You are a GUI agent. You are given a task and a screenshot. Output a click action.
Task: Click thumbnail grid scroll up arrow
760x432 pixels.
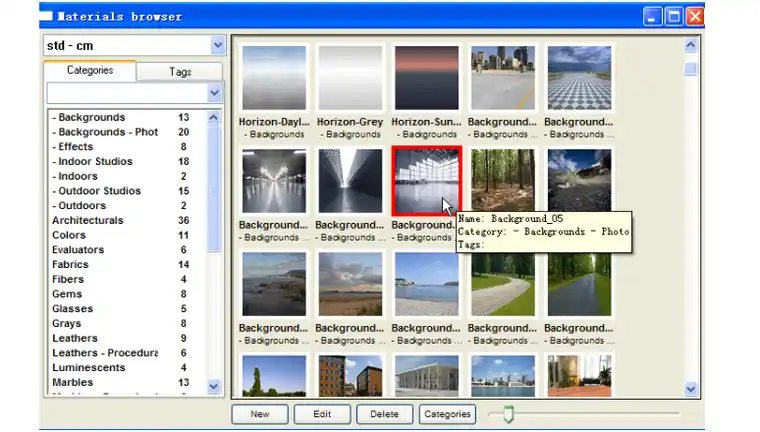[691, 45]
